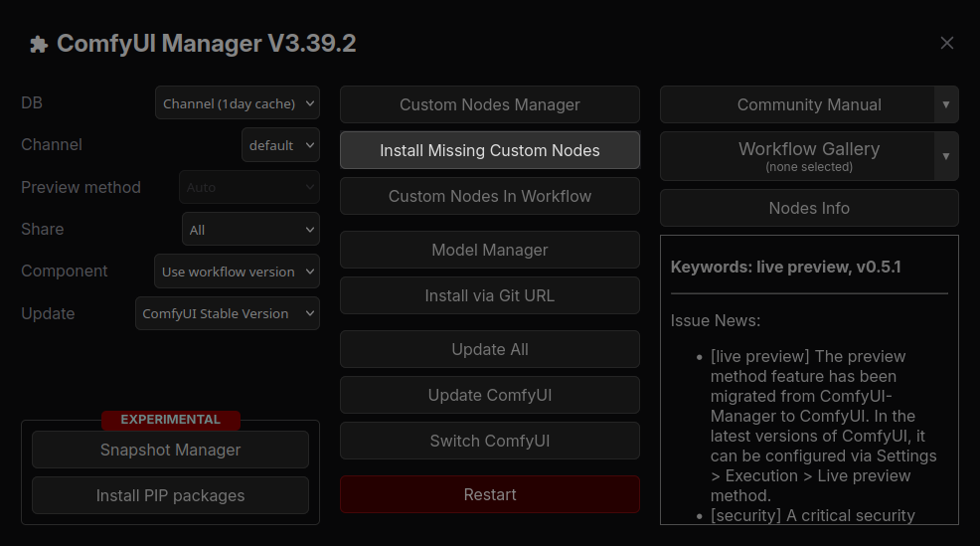Image resolution: width=980 pixels, height=546 pixels.
Task: Click Install PIP packages
Action: point(171,495)
